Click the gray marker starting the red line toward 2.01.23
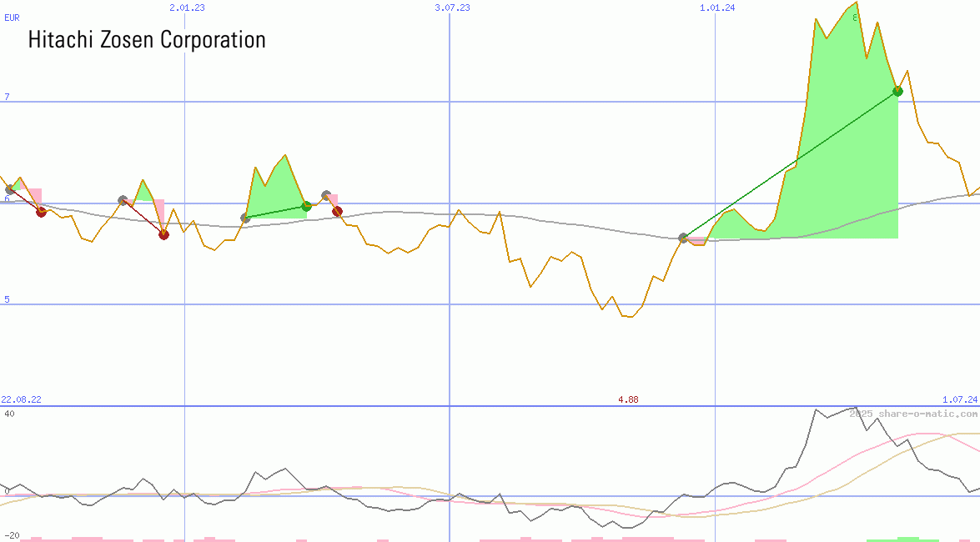The width and height of the screenshot is (980, 542). click(x=123, y=200)
